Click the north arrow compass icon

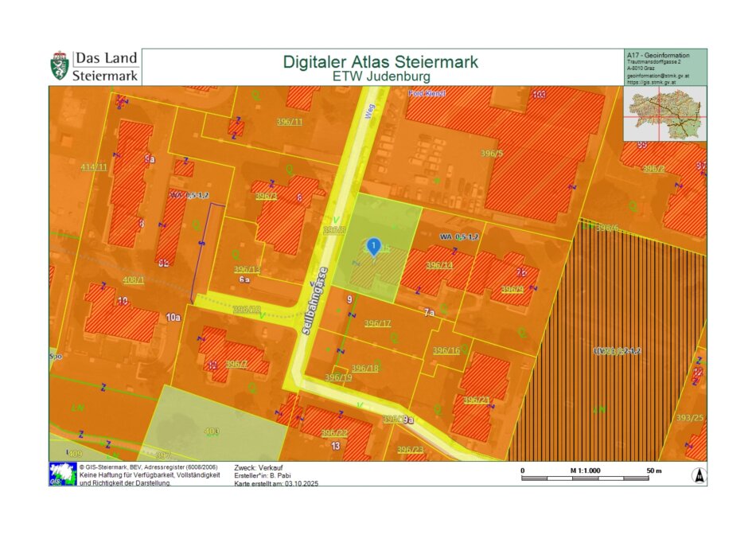(x=698, y=475)
